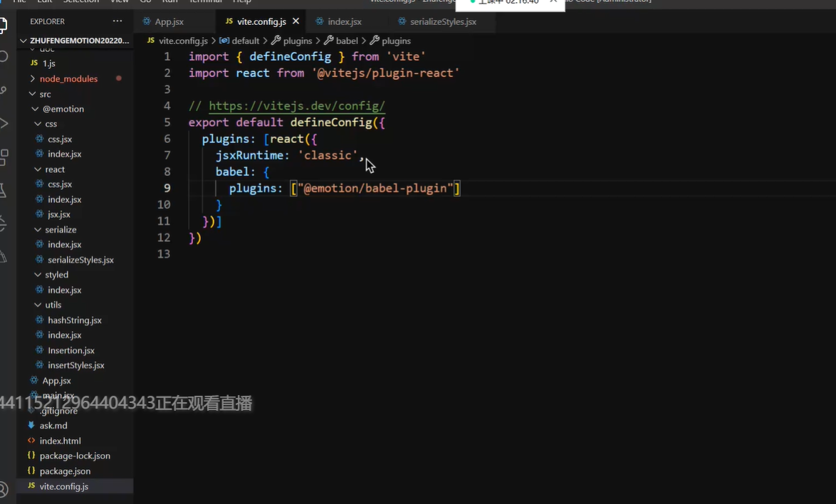Image resolution: width=836 pixels, height=504 pixels.
Task: Click the Accounts icon at bottom left
Action: 4,490
